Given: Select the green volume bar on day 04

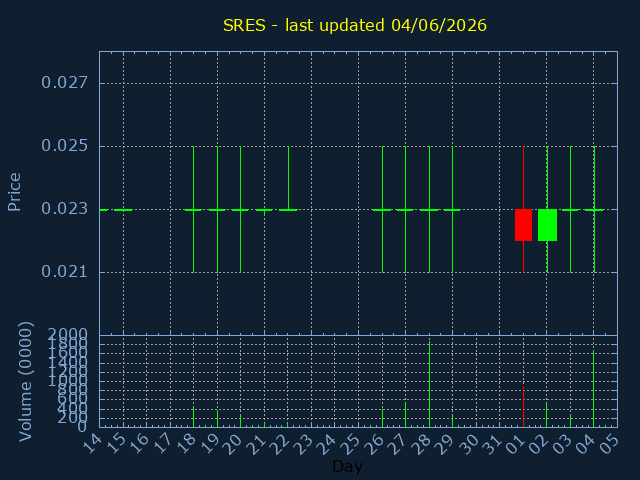Looking at the screenshot, I should 593,389.
